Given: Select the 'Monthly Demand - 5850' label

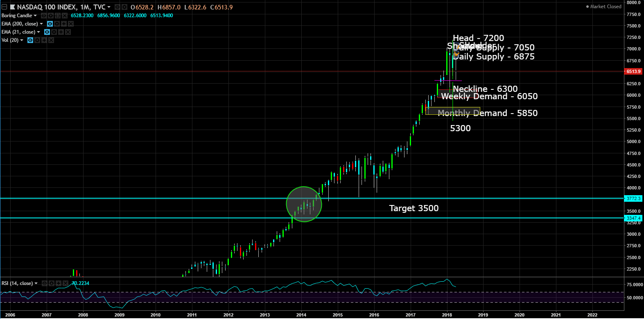Looking at the screenshot, I should click(x=488, y=113).
